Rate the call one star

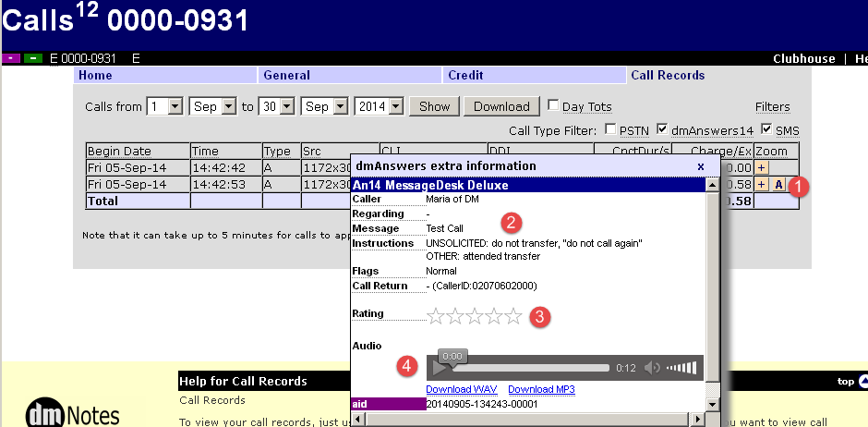(x=436, y=316)
